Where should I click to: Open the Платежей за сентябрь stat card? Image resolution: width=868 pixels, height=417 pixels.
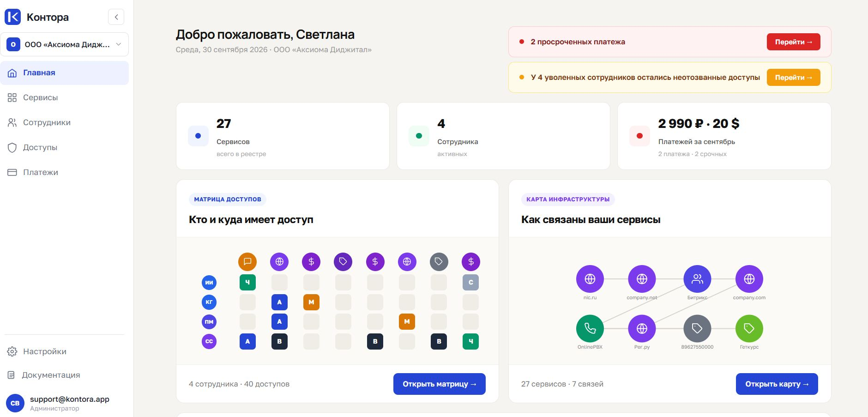(724, 136)
